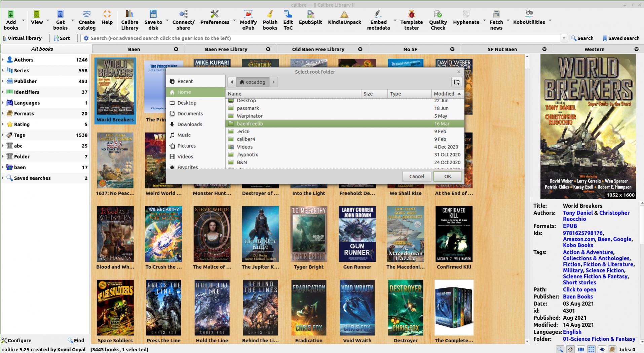Select the caliber4 folder row
The image size is (644, 353).
coord(246,139)
